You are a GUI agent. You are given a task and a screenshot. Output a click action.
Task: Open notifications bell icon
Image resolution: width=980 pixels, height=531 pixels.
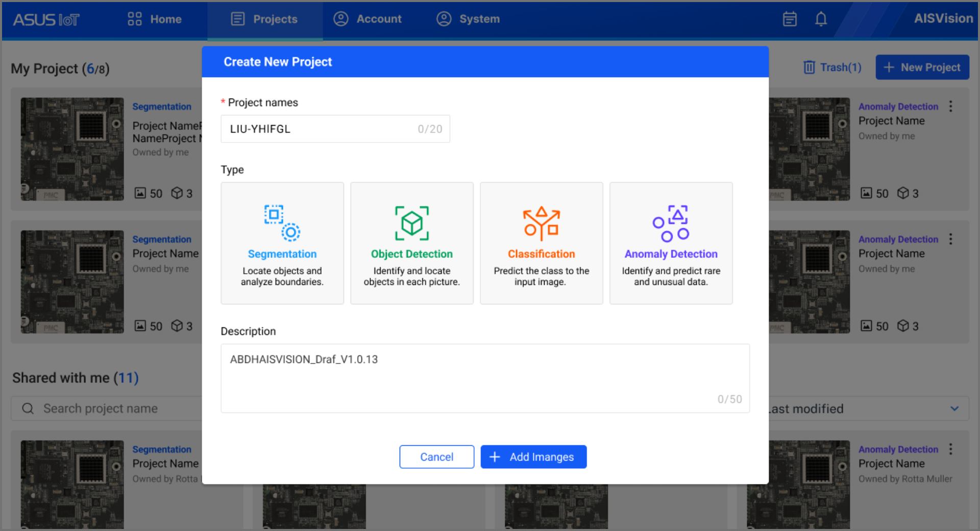pyautogui.click(x=821, y=19)
